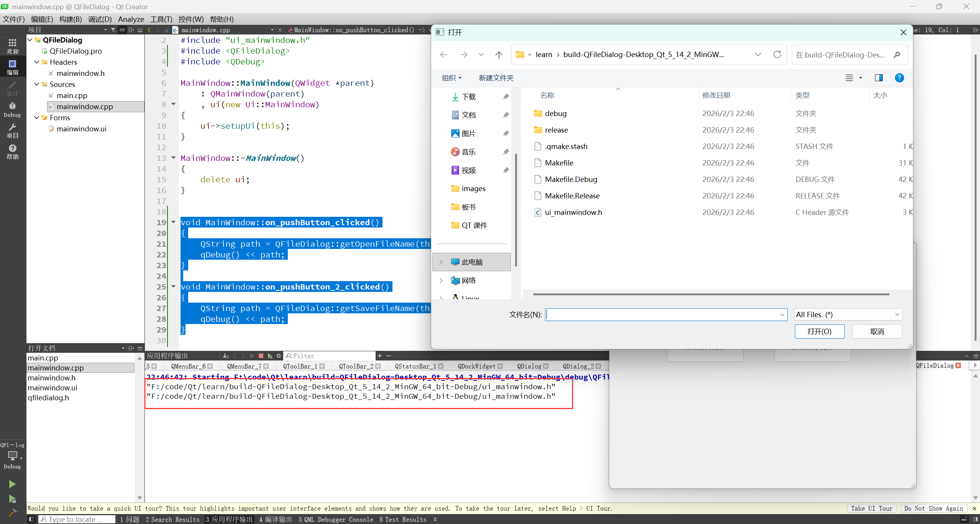Refresh the file dialog folder view
980x524 pixels.
click(777, 55)
